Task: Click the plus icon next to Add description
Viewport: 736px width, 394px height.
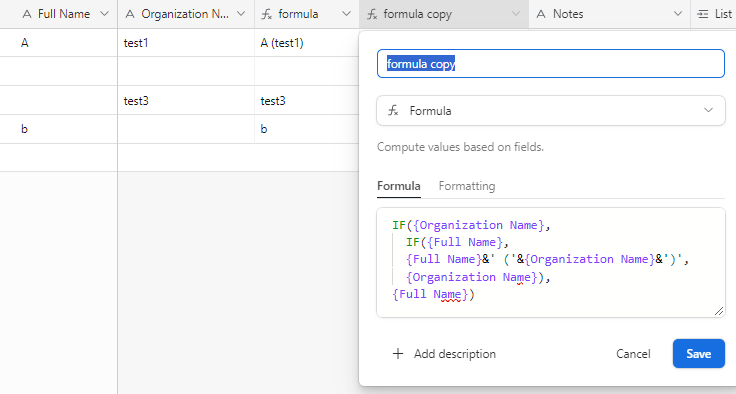Action: click(x=398, y=354)
